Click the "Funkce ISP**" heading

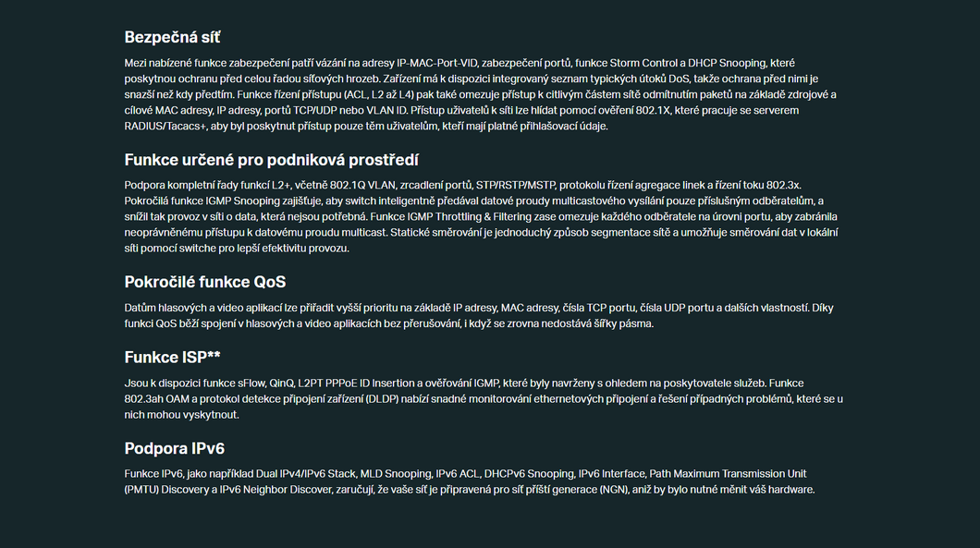click(172, 357)
